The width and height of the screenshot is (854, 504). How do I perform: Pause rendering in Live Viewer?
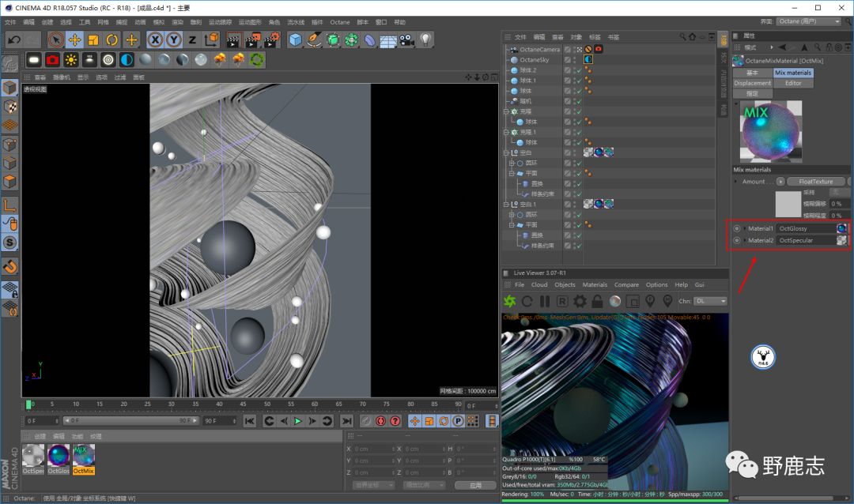(x=545, y=301)
